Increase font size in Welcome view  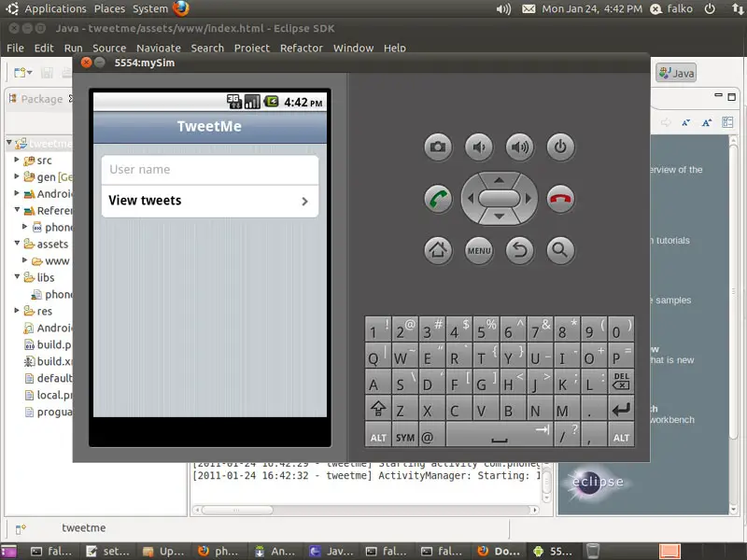tap(707, 123)
